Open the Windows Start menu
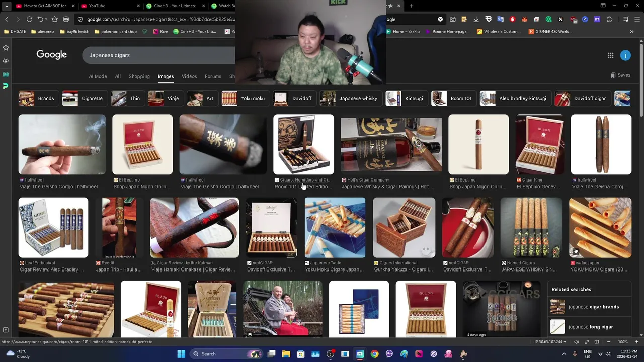 [181, 354]
